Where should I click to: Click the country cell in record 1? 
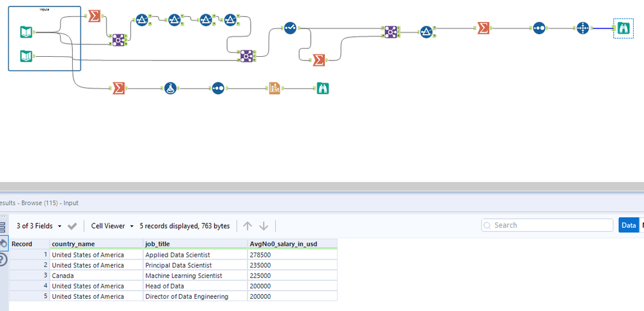coord(97,255)
